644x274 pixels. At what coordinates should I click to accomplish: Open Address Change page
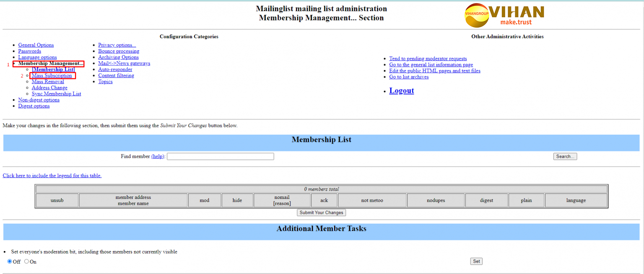tap(49, 88)
